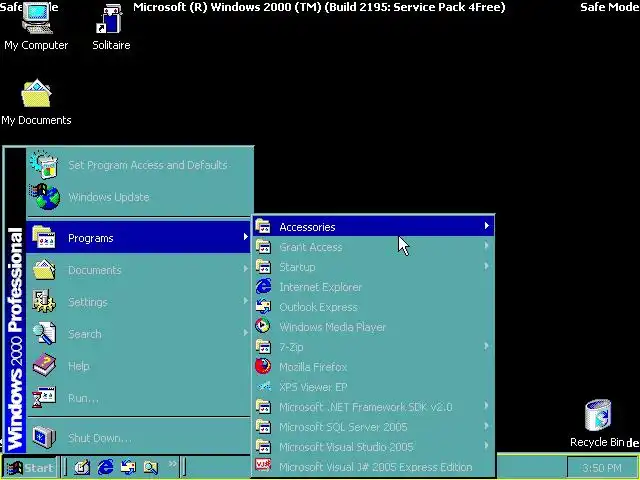The width and height of the screenshot is (640, 480).
Task: Expand the 7-Zip submenu arrow
Action: [486, 346]
